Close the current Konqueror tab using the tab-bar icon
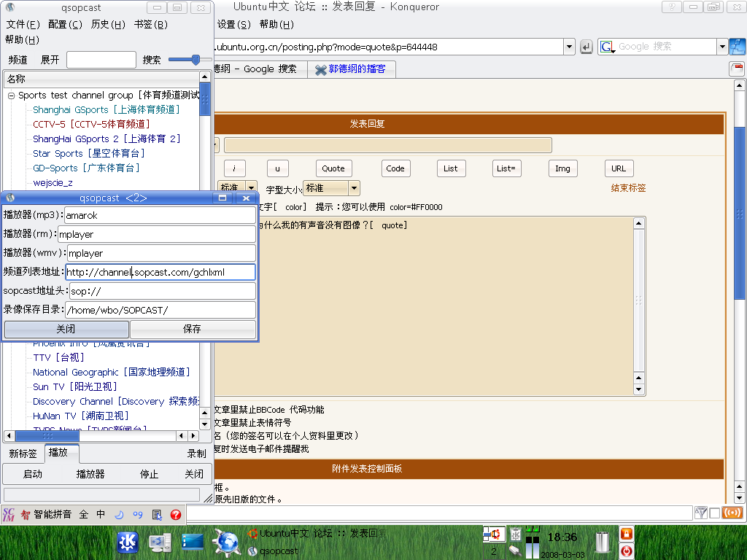This screenshot has height=560, width=747. 738,69
